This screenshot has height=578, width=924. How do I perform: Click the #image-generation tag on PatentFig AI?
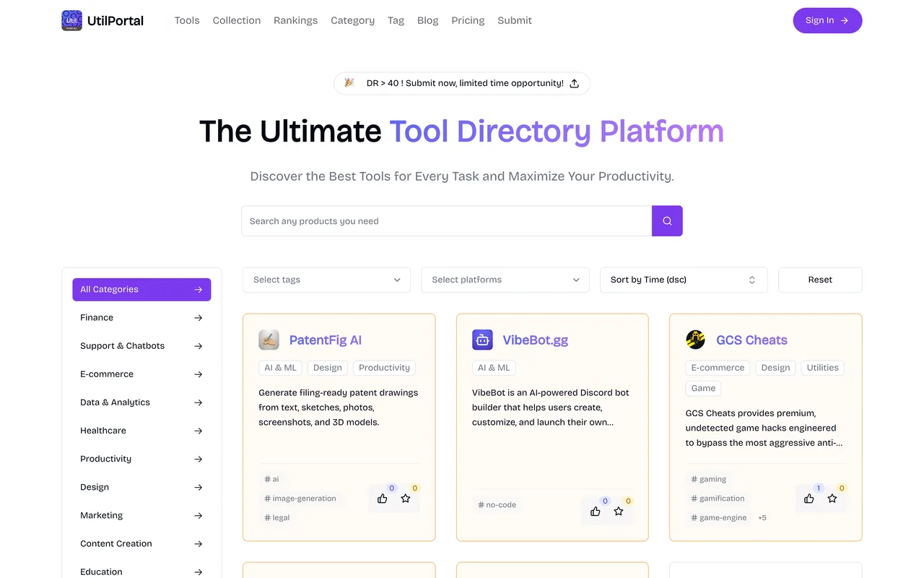coord(300,499)
